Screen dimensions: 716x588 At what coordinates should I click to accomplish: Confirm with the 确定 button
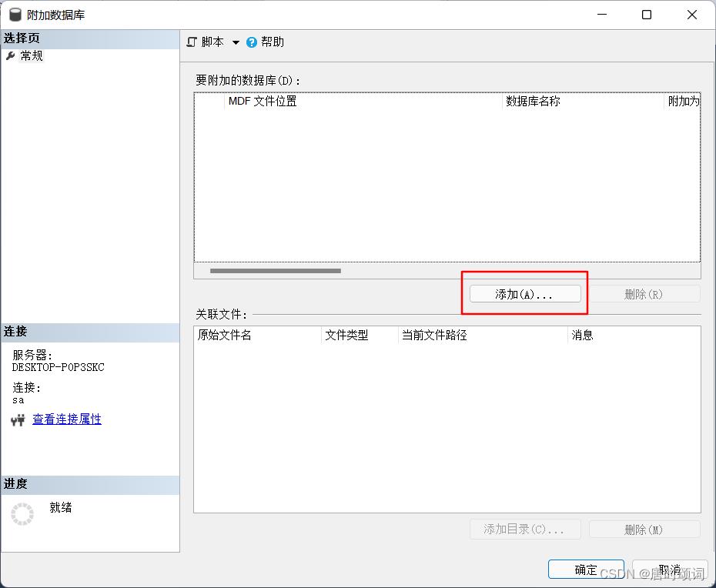click(x=586, y=570)
